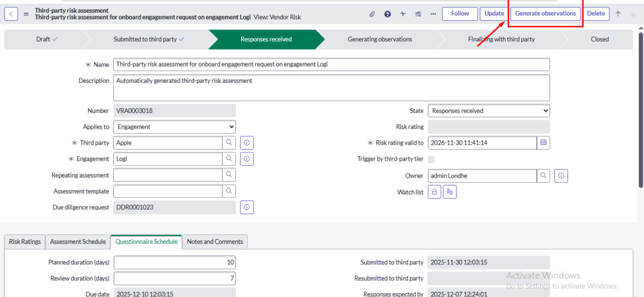Open the help question mark icon
The width and height of the screenshot is (644, 297).
(x=387, y=14)
